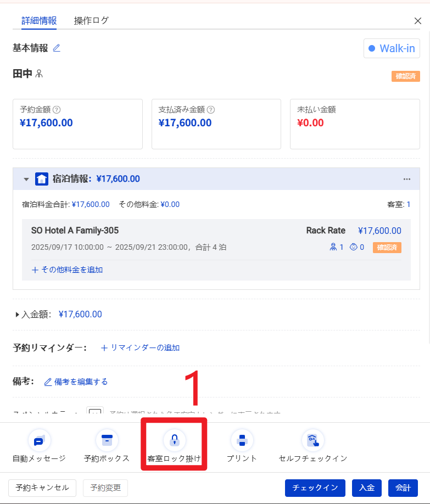Switch to the 操作ログ tab

(x=91, y=21)
